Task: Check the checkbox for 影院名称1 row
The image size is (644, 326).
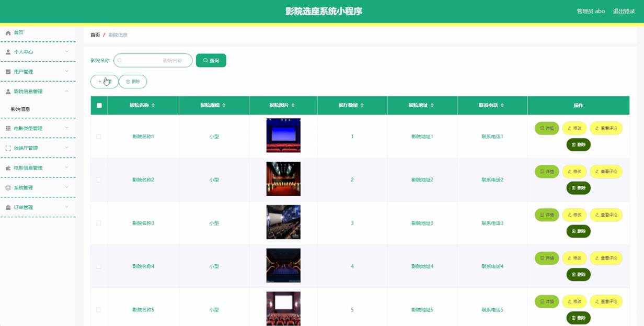Action: coord(99,137)
